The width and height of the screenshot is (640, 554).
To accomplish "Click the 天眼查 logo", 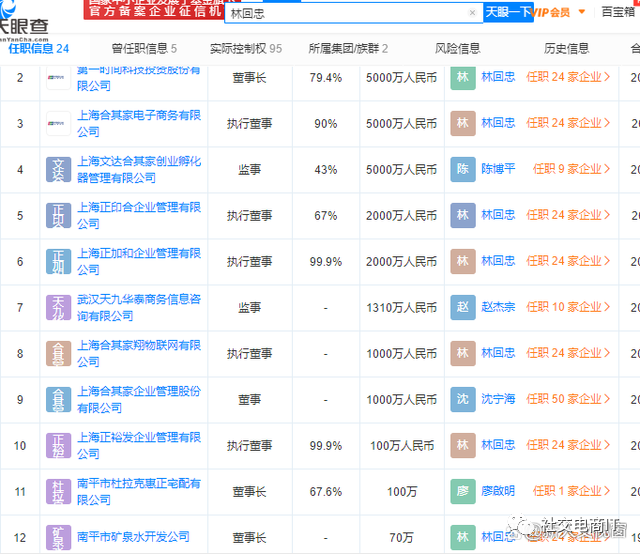I will (x=24, y=20).
